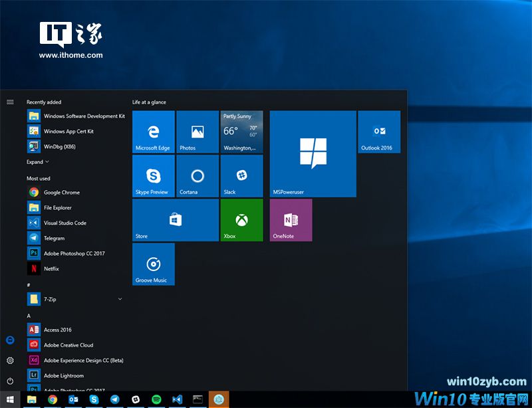
Task: Open the Microsoft Edge tile
Action: (153, 132)
